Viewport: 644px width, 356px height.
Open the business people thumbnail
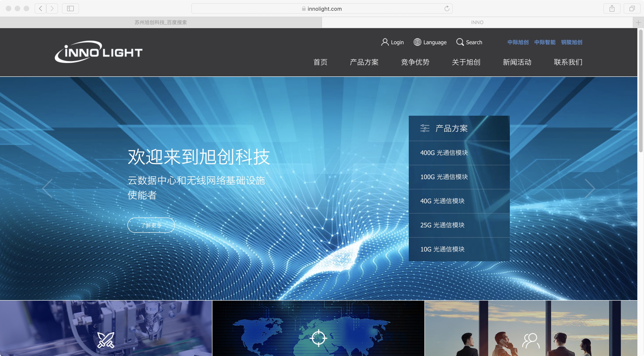531,328
